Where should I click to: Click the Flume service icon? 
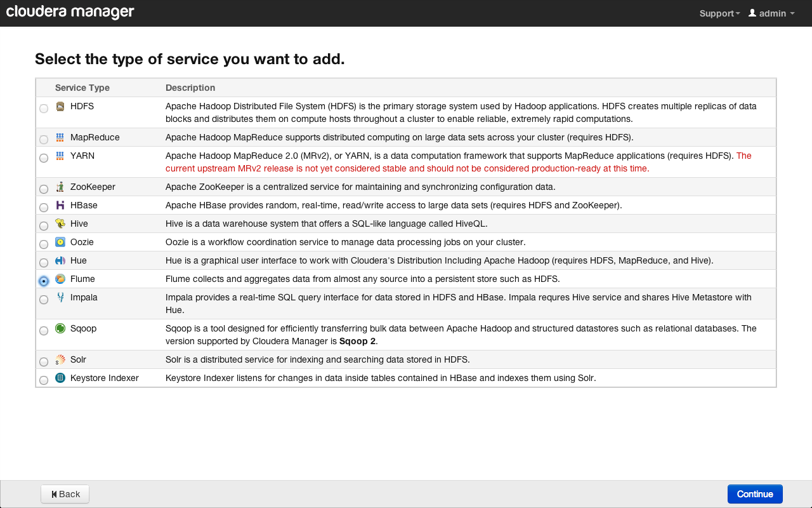click(60, 279)
